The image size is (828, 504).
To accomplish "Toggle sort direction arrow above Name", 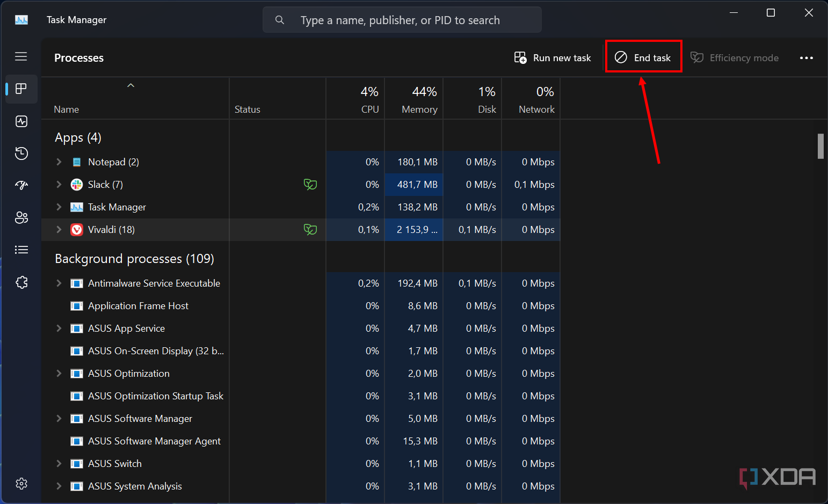I will [130, 85].
